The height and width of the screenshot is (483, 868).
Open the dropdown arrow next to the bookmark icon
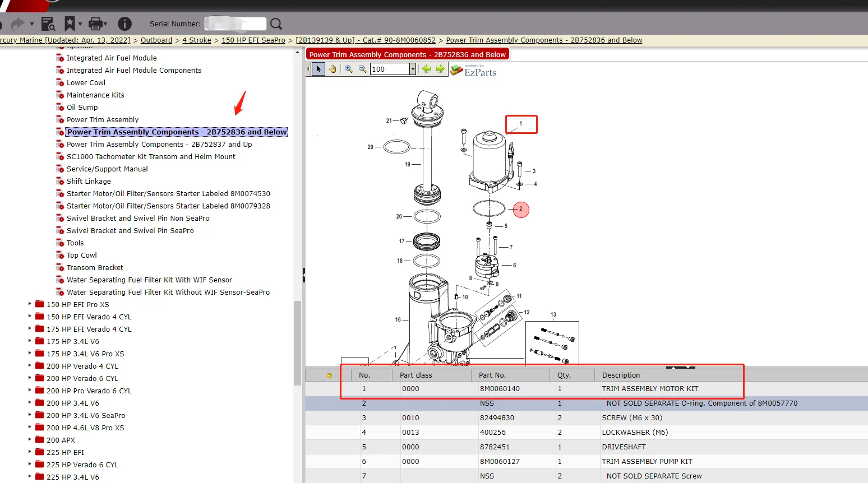point(80,24)
